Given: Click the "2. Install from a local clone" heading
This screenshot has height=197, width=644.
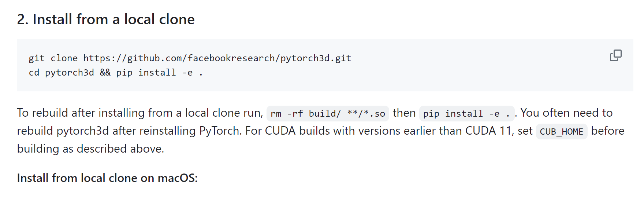Looking at the screenshot, I should [x=106, y=19].
